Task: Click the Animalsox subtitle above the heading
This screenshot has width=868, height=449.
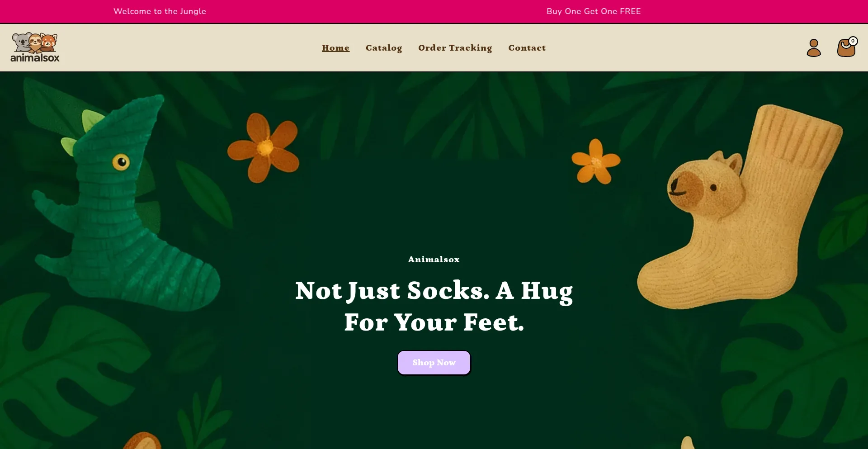Action: [434, 260]
